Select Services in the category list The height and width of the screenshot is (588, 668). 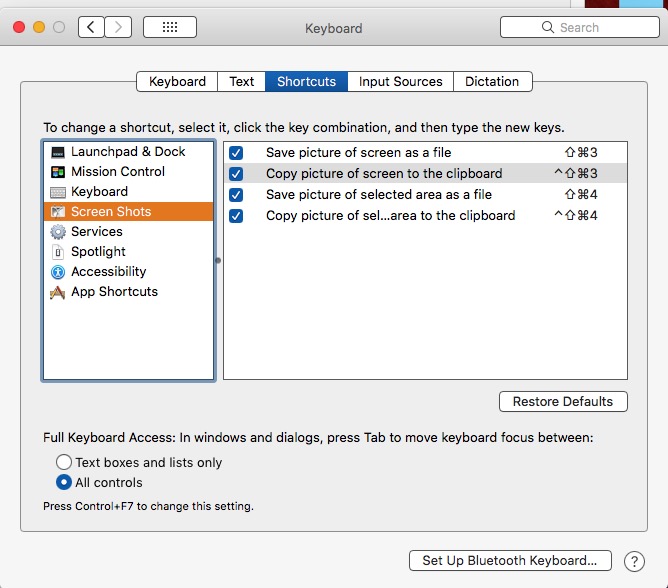pyautogui.click(x=128, y=232)
